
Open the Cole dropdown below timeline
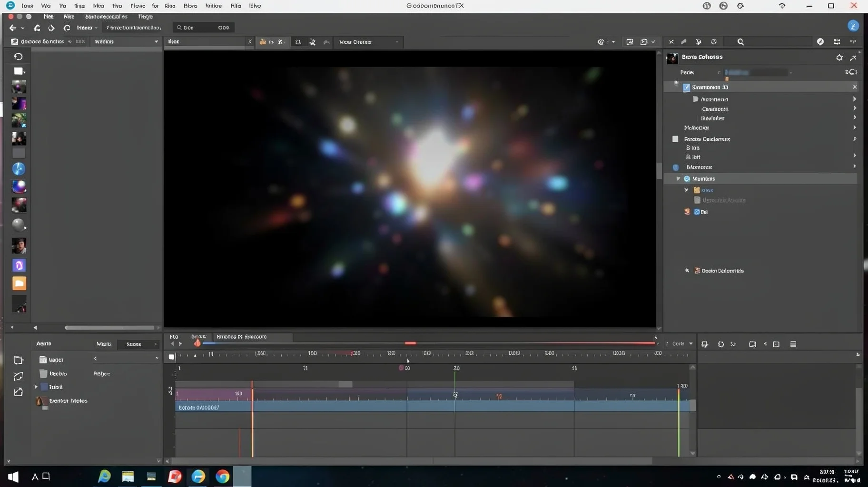point(682,344)
